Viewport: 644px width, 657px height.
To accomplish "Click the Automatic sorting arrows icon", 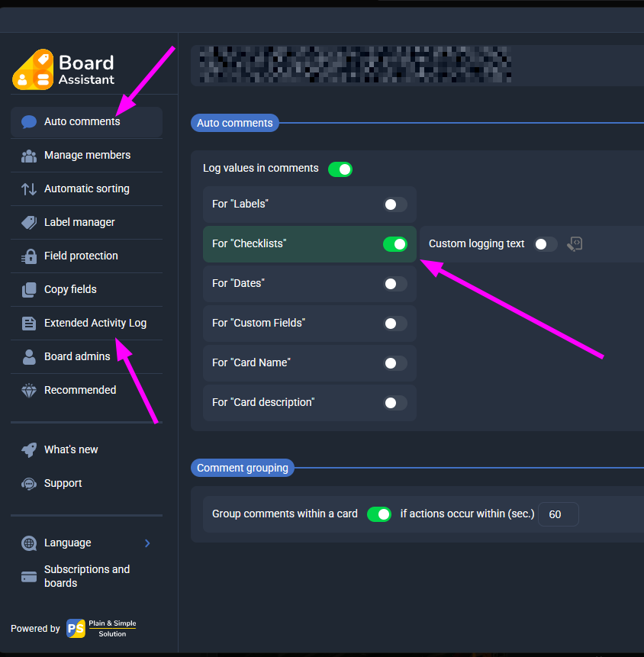I will [x=29, y=189].
